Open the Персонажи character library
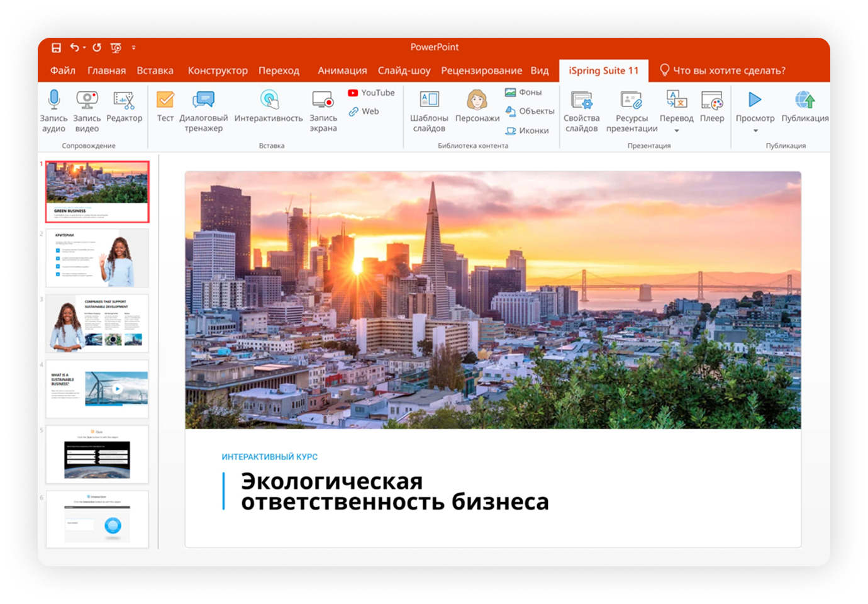 (477, 100)
